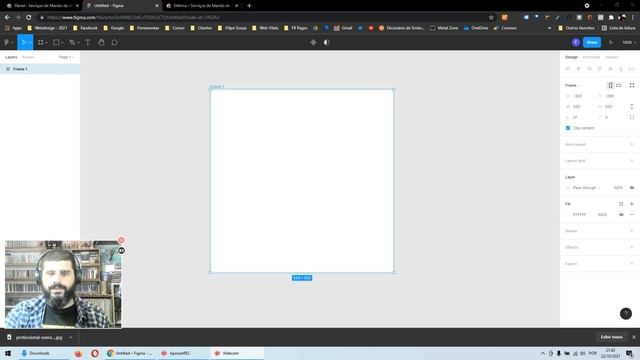The image size is (640, 360).
Task: Switch to the Inspect tab
Action: pyautogui.click(x=611, y=57)
